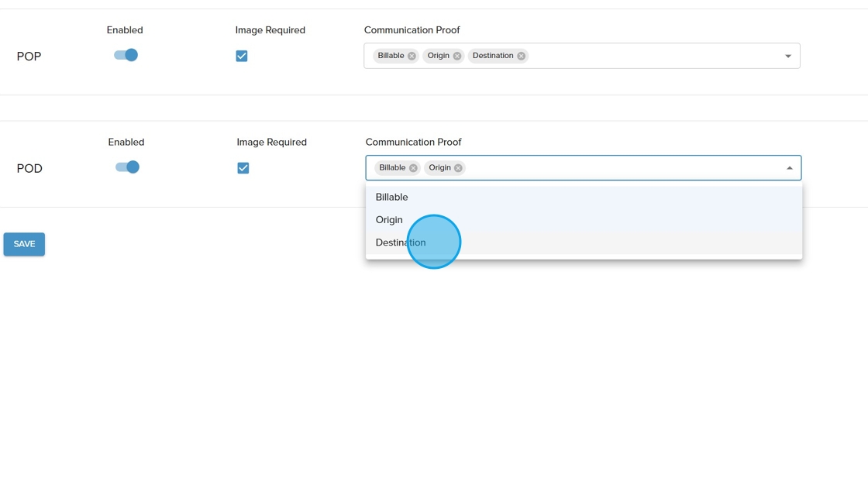This screenshot has height=485, width=868.
Task: Click the Destination chip label in POP row
Action: pos(493,56)
